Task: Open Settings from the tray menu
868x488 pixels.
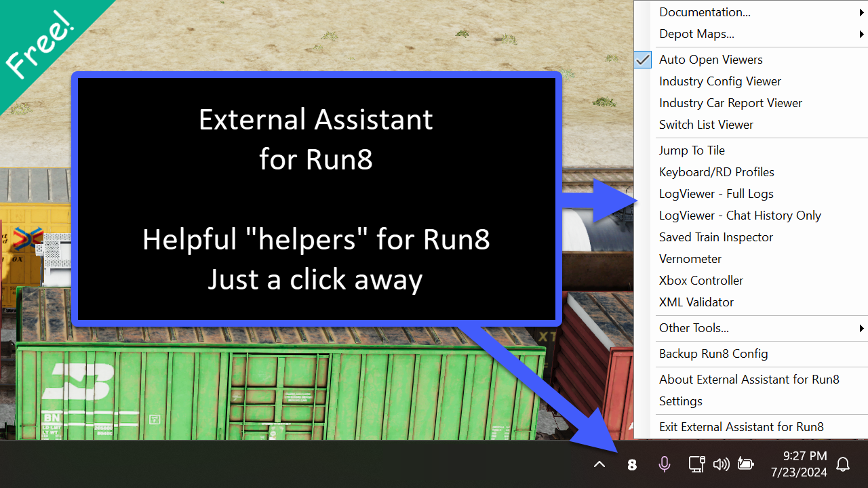Action: (681, 401)
